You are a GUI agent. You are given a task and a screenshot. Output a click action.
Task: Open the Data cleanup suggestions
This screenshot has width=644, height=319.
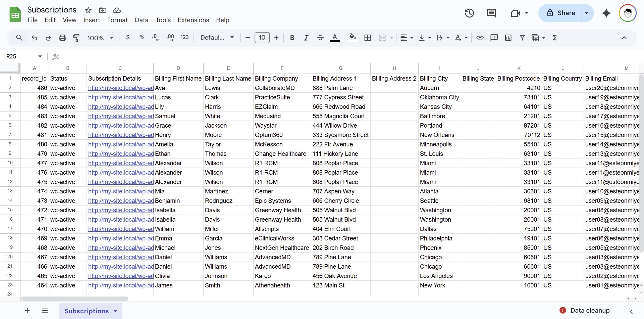[x=585, y=310]
